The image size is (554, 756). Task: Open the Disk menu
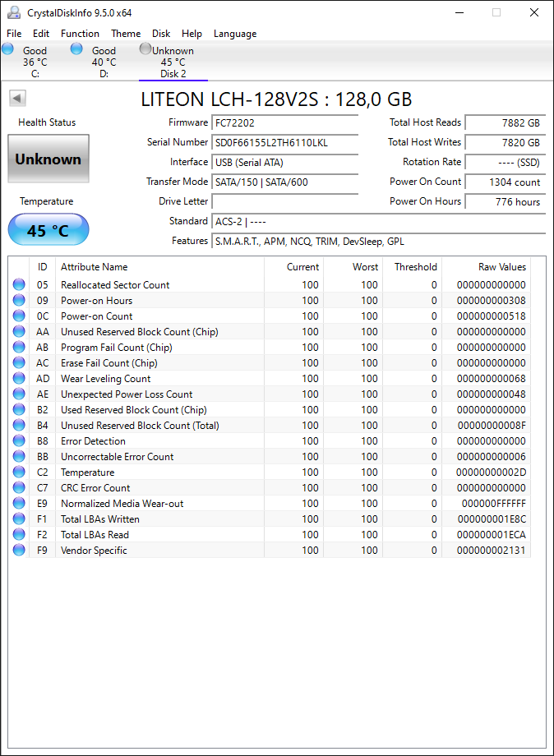[x=161, y=34]
